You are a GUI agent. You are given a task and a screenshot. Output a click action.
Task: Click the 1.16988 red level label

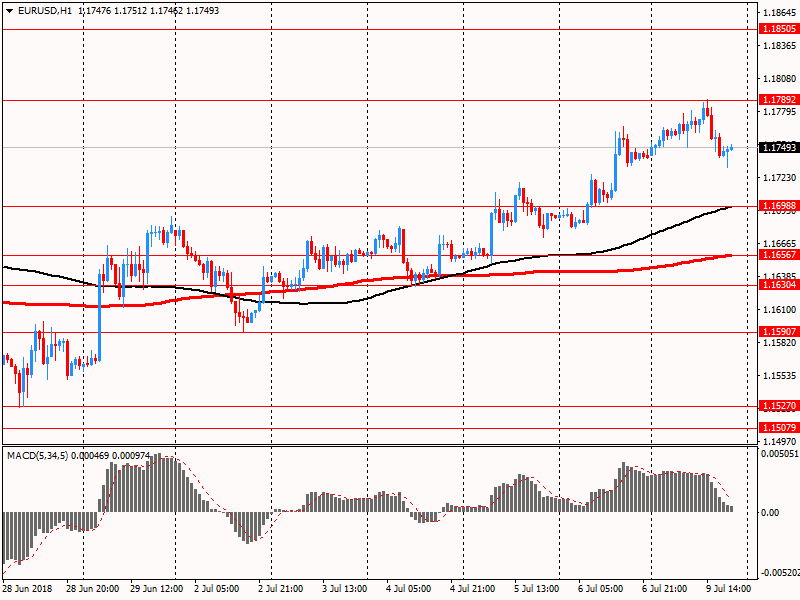[779, 206]
